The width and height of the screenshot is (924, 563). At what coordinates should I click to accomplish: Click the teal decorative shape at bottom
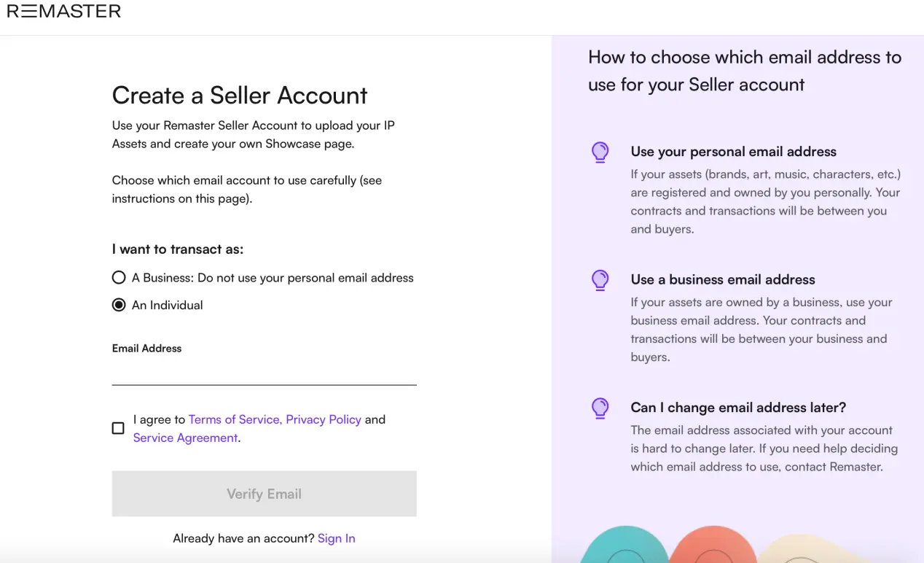pos(625,545)
